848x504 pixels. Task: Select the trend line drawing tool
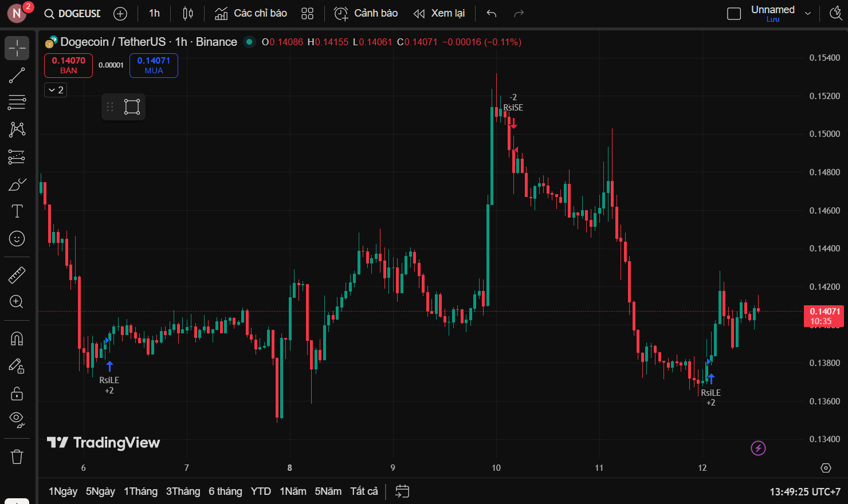click(x=17, y=76)
